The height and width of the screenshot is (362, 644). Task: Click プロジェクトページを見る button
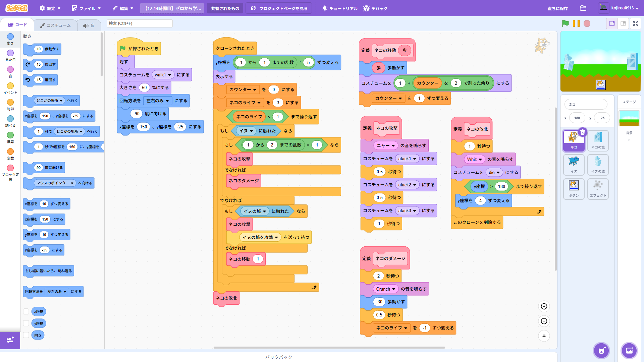(279, 8)
